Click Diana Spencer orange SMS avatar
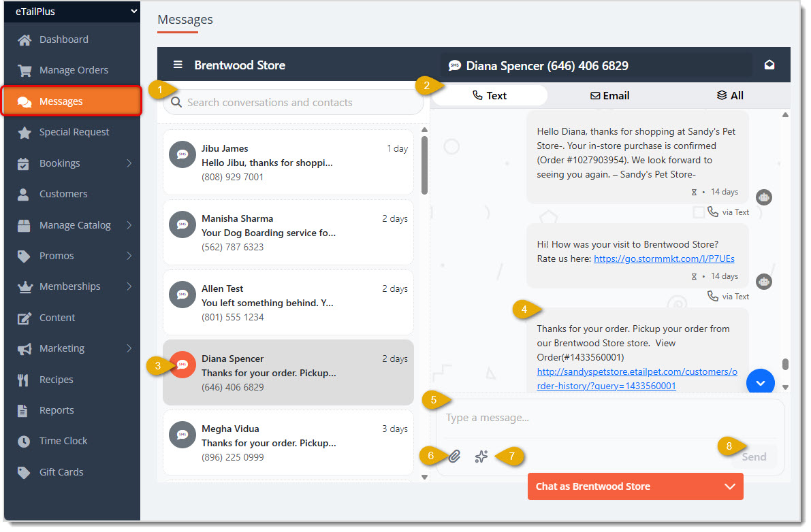The image size is (811, 532). (182, 365)
